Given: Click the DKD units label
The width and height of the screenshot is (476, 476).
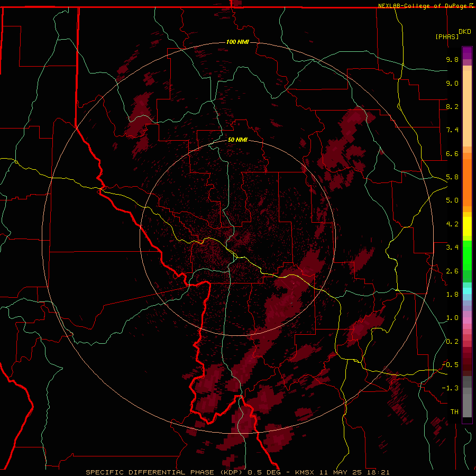Looking at the screenshot, I should click(x=465, y=32).
